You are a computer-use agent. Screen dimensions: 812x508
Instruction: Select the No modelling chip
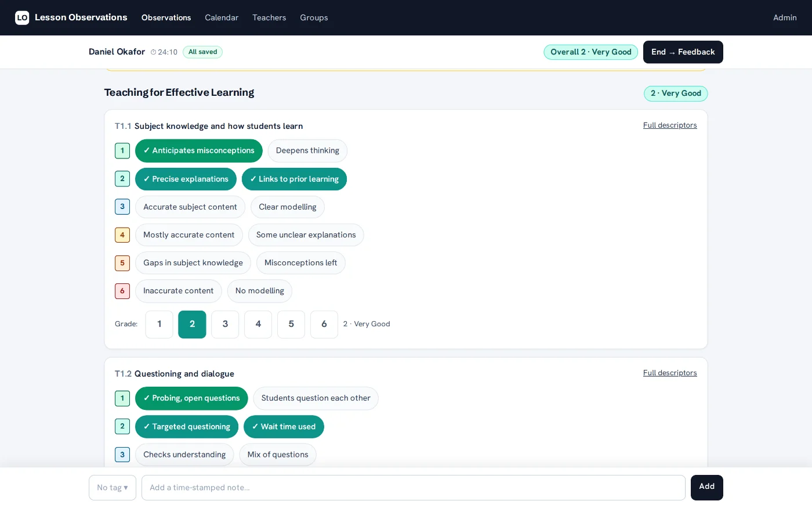tap(260, 291)
